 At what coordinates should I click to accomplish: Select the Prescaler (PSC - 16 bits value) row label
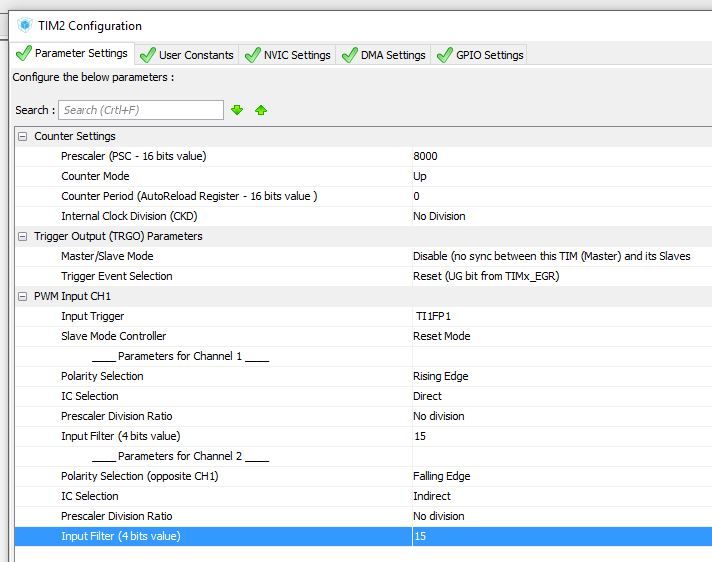click(134, 156)
